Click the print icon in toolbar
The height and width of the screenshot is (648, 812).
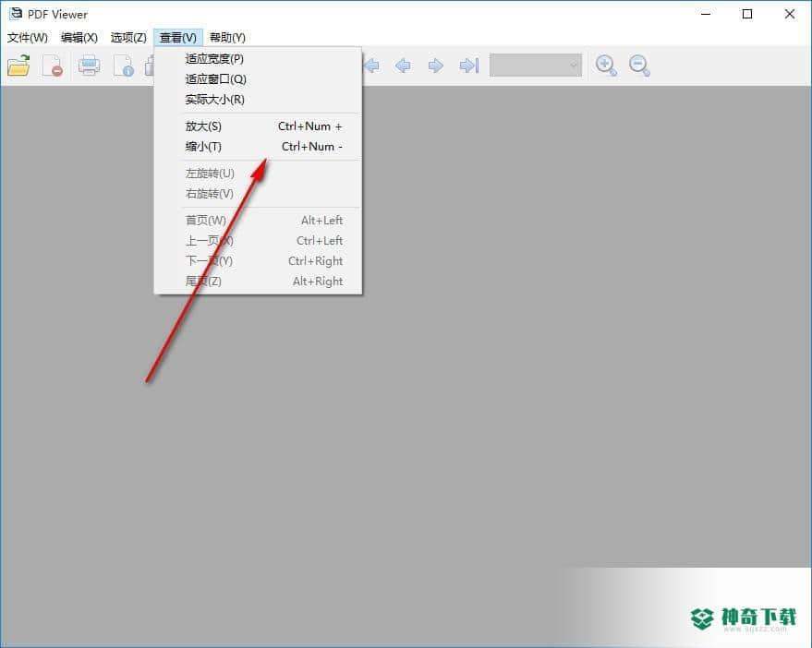(x=89, y=66)
